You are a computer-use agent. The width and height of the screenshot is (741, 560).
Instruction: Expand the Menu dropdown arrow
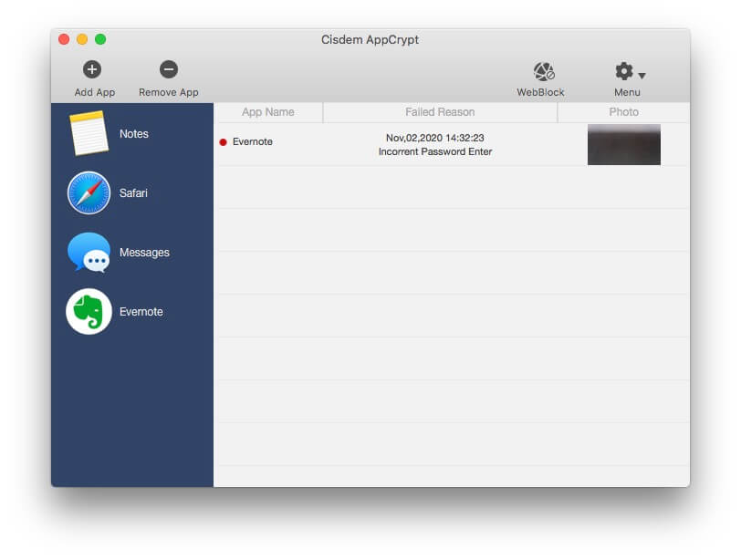[642, 76]
